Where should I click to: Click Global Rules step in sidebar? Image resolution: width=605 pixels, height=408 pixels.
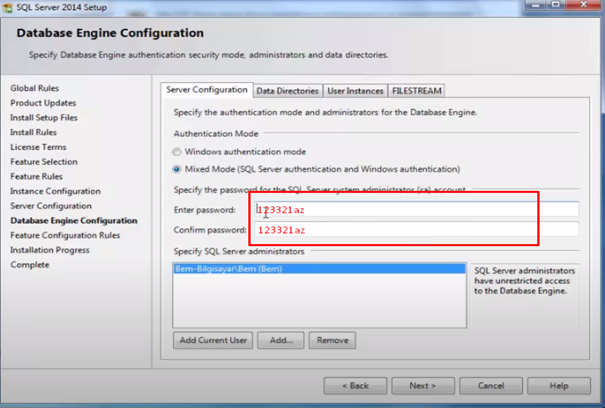[x=35, y=88]
